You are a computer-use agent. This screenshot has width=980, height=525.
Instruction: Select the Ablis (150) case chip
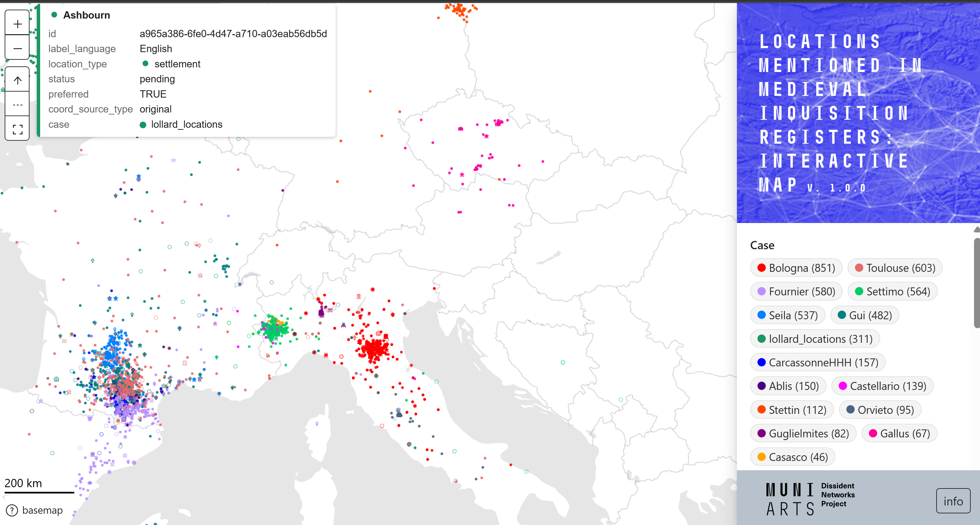pos(788,386)
